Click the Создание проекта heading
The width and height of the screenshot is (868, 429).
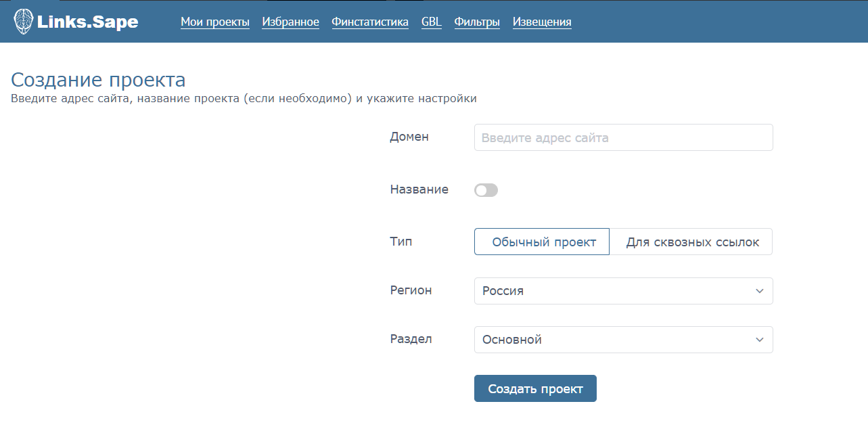[98, 80]
